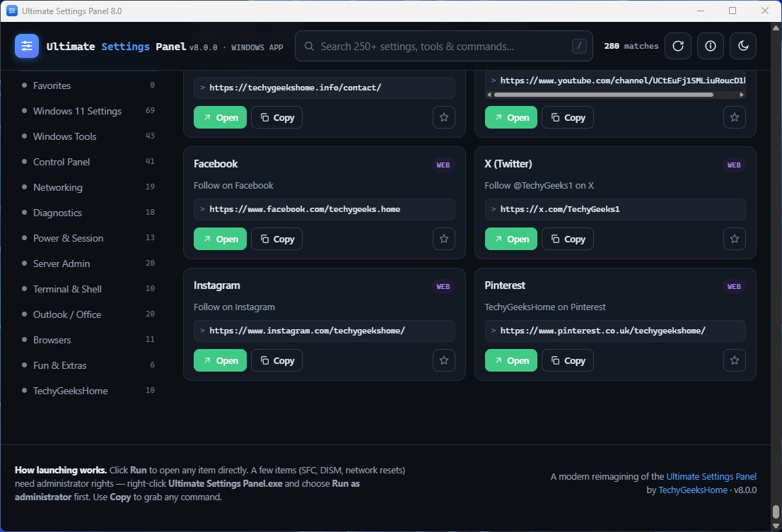This screenshot has width=782, height=532.
Task: Select the Server Admin category
Action: (88, 263)
